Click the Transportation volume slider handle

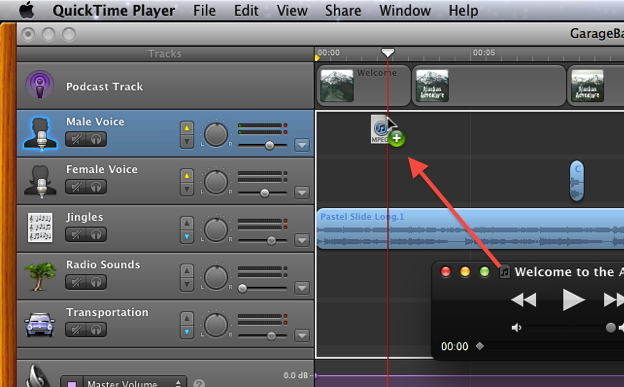click(271, 336)
